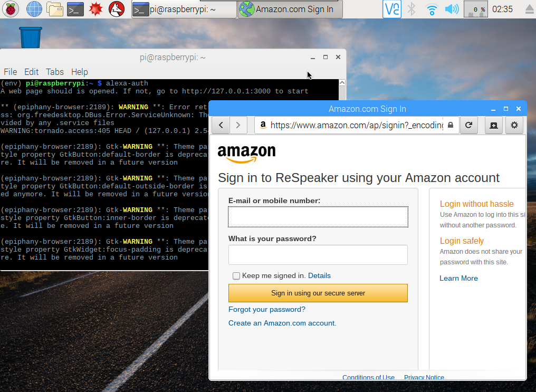Open the terminal File menu
The height and width of the screenshot is (392, 536).
point(10,72)
